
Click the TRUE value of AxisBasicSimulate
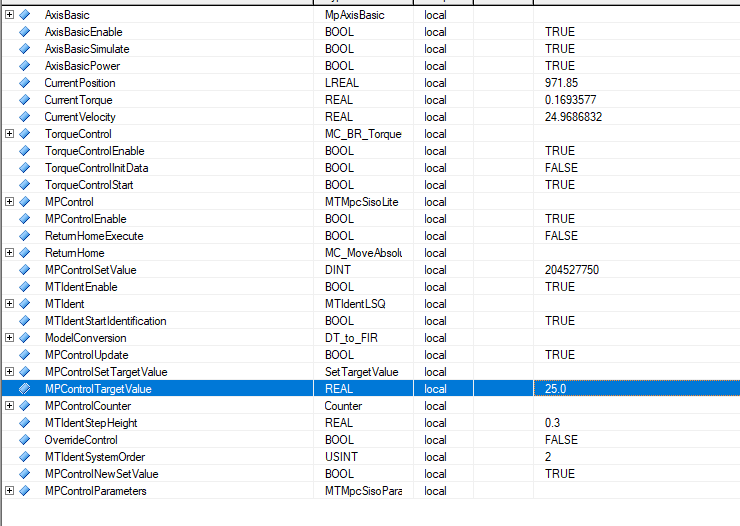click(x=560, y=49)
